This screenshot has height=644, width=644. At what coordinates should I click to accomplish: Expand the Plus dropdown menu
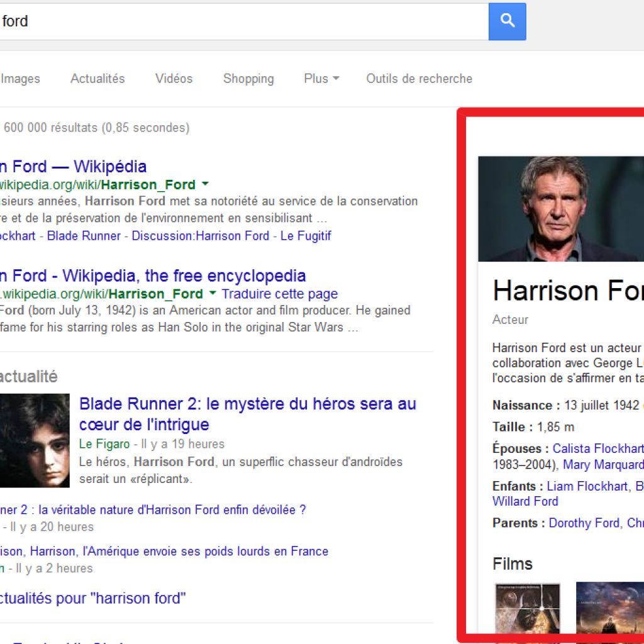(321, 79)
